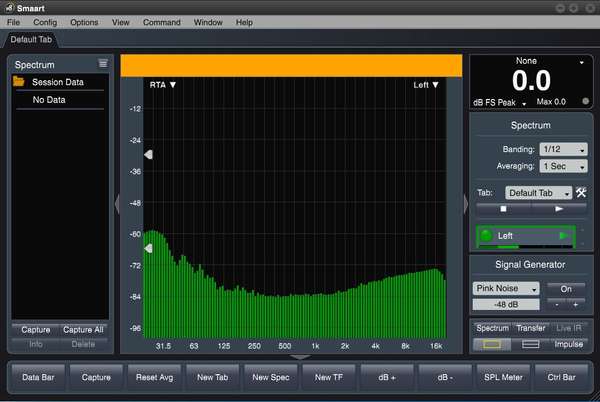Click the Reset Avg button
Viewport: 600px width, 402px height.
coord(155,377)
